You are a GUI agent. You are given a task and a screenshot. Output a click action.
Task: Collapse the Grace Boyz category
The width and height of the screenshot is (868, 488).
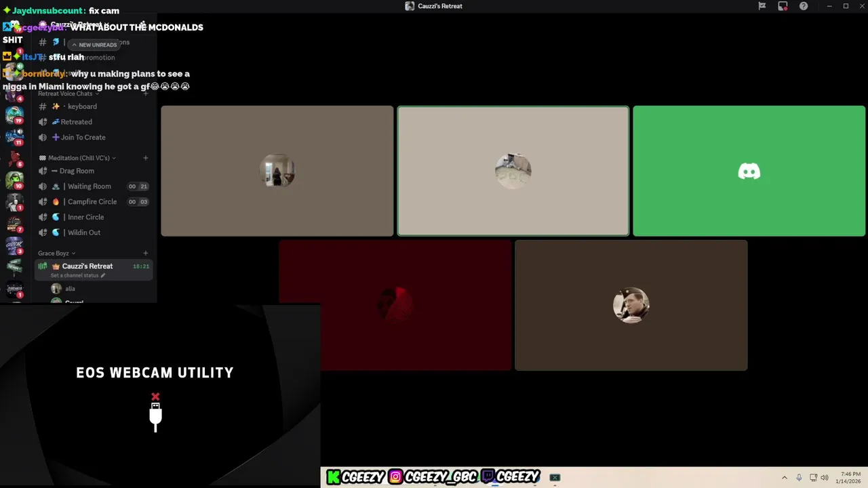pos(57,253)
